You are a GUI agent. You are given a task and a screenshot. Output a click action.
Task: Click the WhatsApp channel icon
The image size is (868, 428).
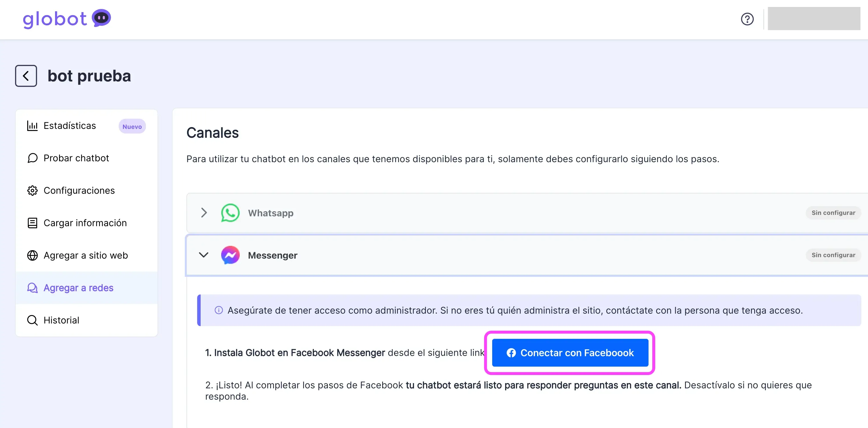(x=230, y=213)
